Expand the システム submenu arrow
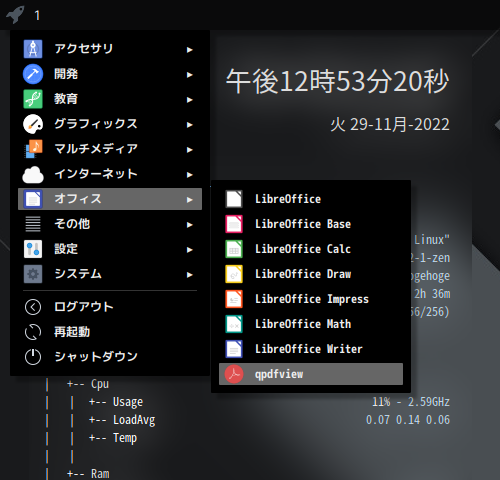The height and width of the screenshot is (480, 500). tap(190, 275)
